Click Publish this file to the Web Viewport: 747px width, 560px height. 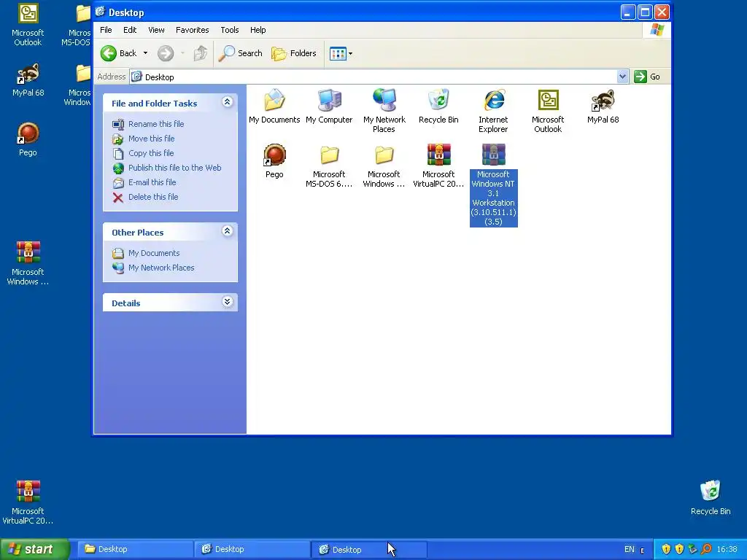pyautogui.click(x=175, y=168)
